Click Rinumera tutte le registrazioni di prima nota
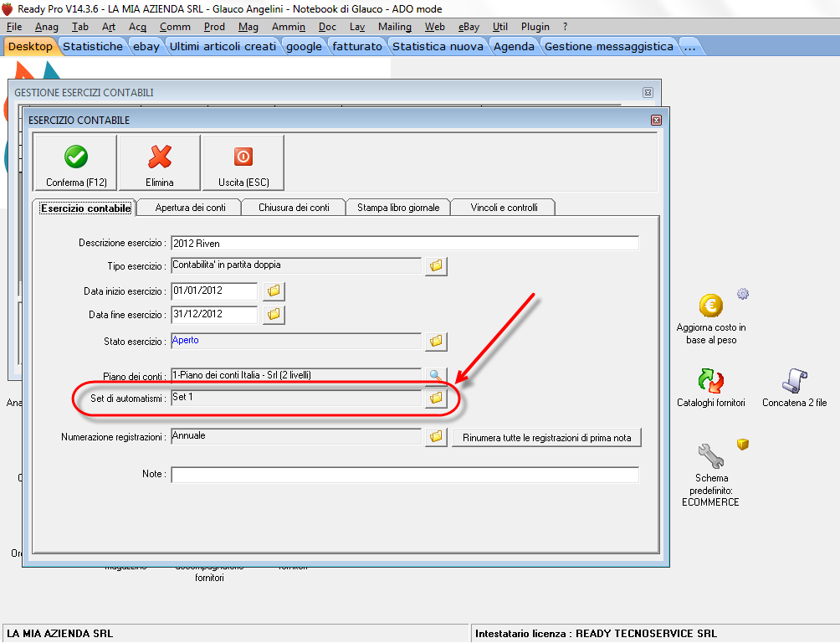The height and width of the screenshot is (643, 840). coord(546,437)
